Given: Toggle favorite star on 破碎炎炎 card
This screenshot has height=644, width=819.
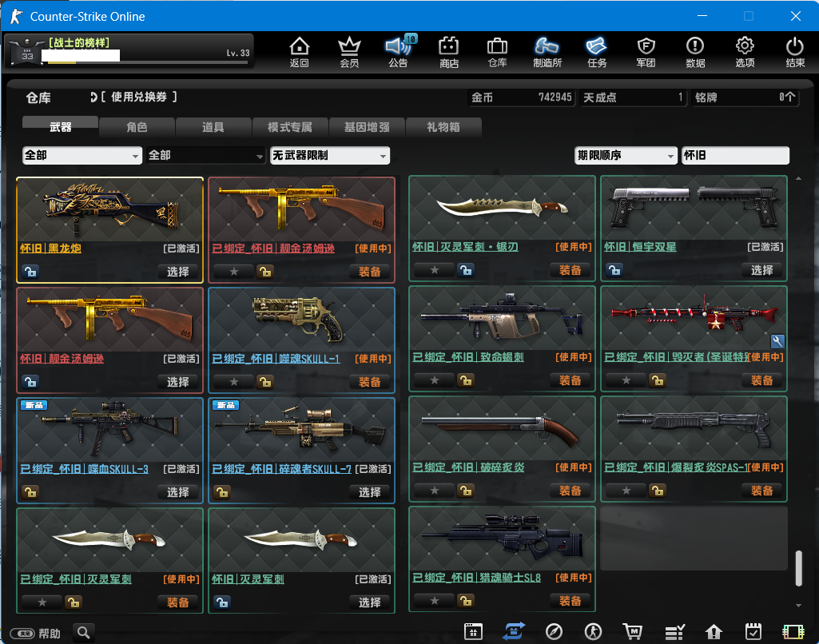Looking at the screenshot, I should (x=434, y=491).
